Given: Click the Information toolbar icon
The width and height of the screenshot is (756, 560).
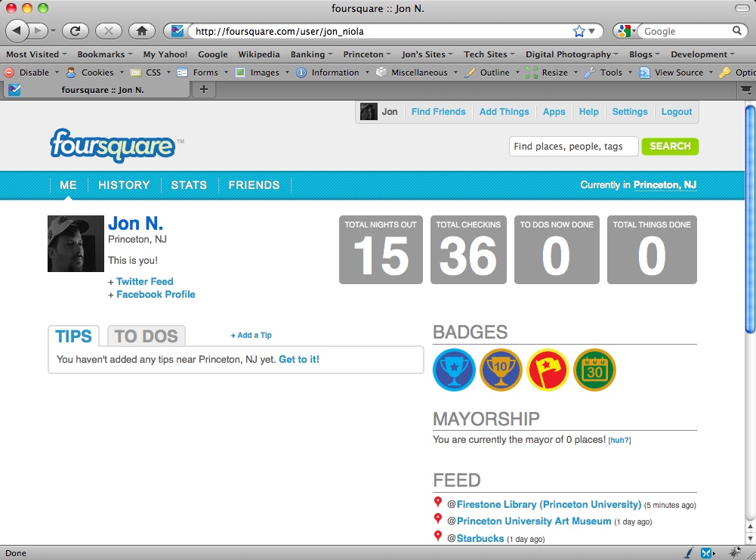Looking at the screenshot, I should coord(301,73).
